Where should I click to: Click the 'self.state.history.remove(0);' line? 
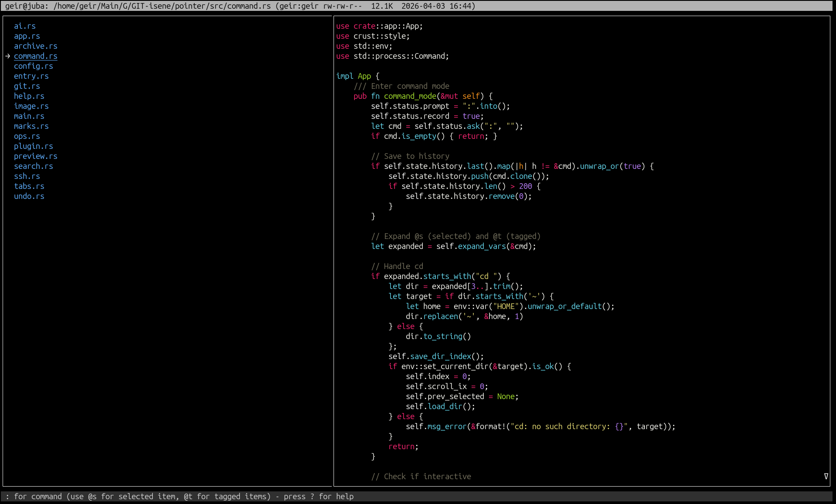(469, 196)
